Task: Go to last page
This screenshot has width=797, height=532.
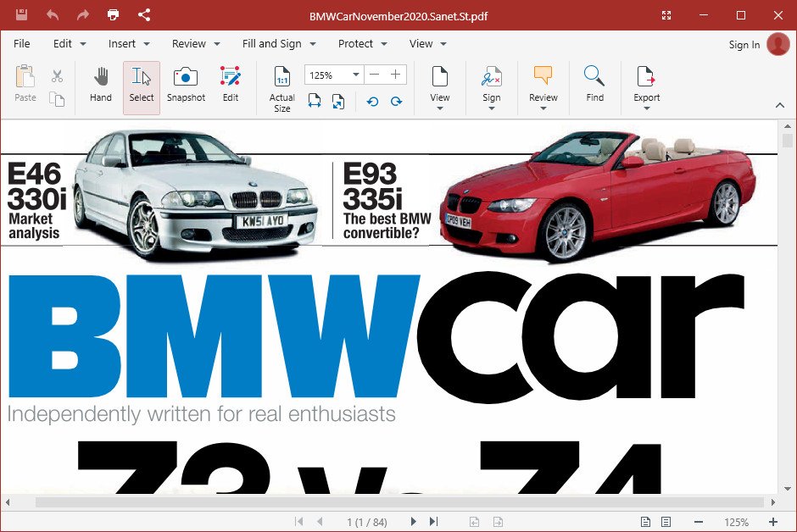Action: pos(433,521)
